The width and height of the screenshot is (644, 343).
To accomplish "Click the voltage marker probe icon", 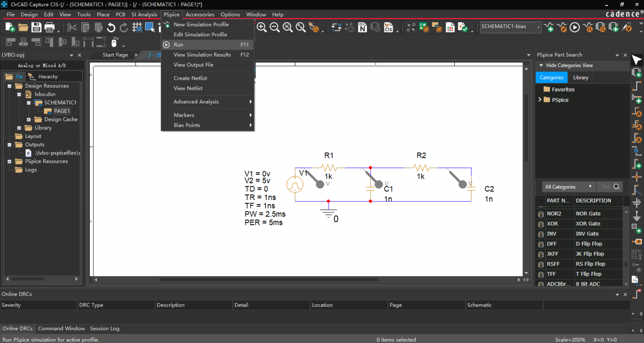I will tap(627, 27).
